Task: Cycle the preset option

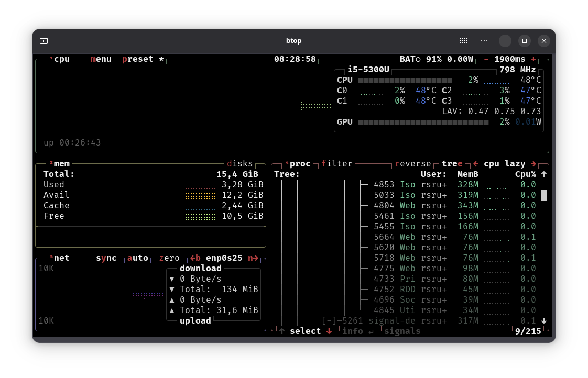Action: (x=138, y=59)
